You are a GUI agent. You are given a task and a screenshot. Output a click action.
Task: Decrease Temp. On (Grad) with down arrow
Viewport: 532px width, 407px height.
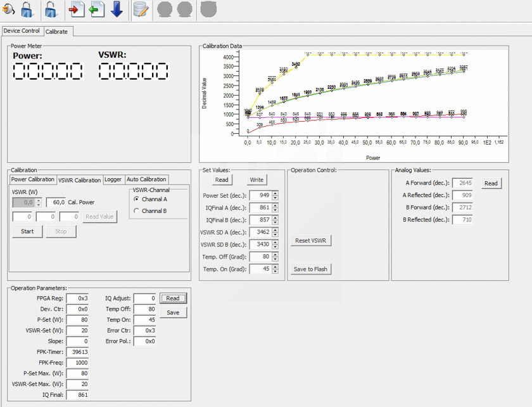pos(275,271)
